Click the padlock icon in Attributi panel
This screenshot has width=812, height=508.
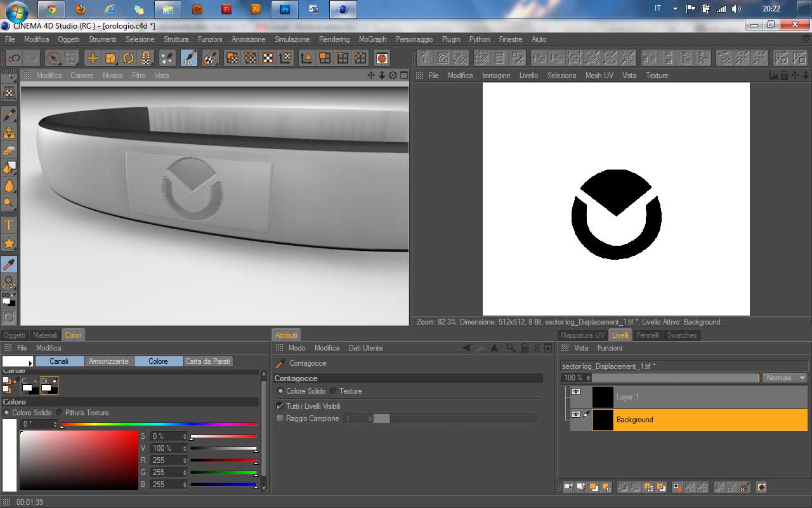(x=525, y=348)
